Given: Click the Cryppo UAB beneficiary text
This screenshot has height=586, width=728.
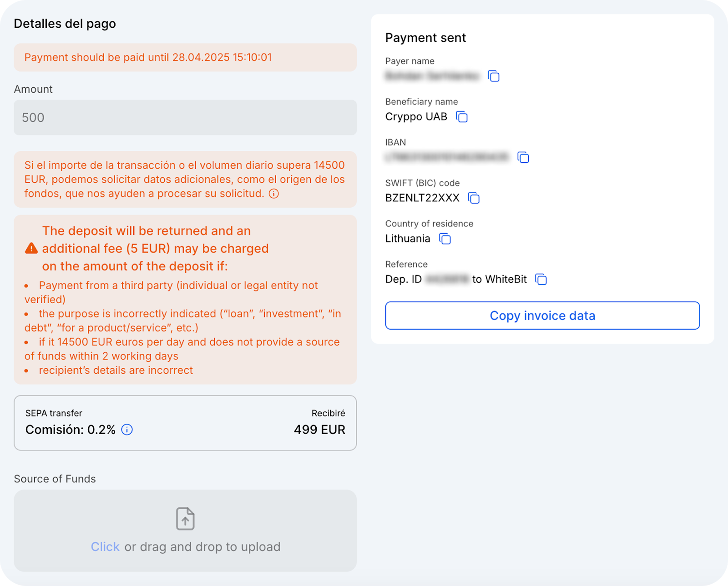Looking at the screenshot, I should (416, 117).
